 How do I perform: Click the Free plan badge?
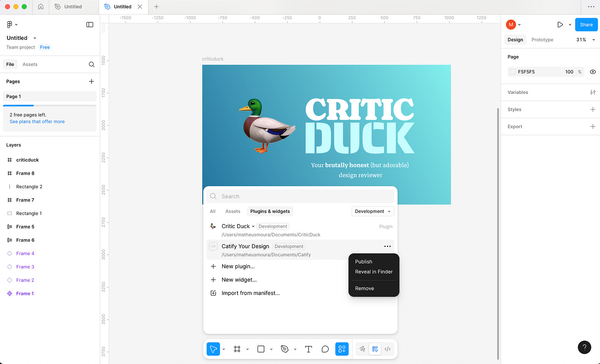click(x=45, y=47)
